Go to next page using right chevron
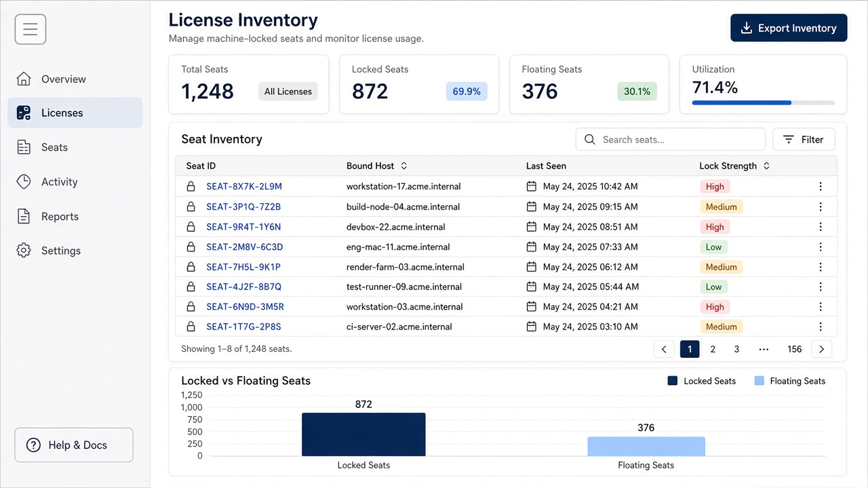The image size is (868, 488). click(x=822, y=349)
